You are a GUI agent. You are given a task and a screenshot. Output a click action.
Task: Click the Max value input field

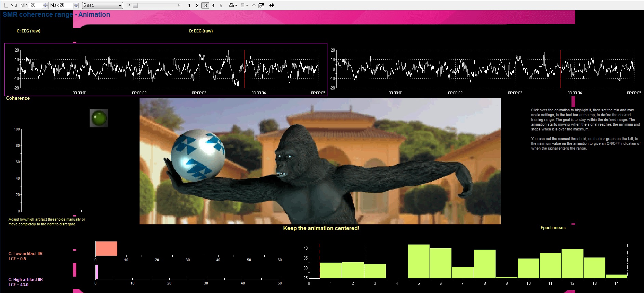(66, 5)
